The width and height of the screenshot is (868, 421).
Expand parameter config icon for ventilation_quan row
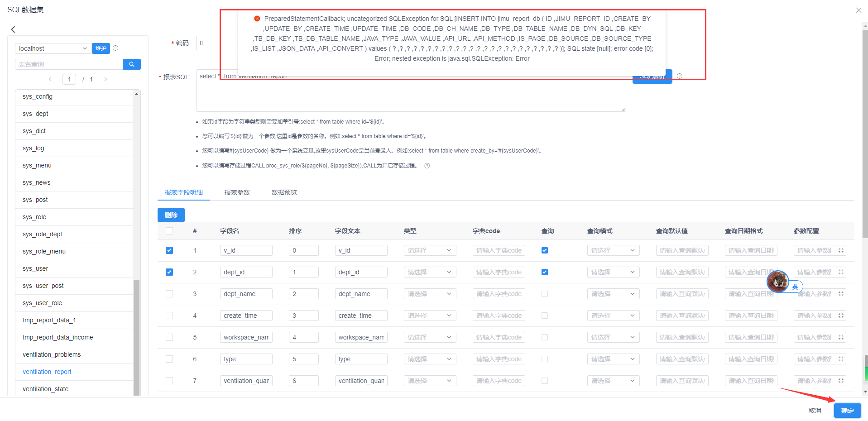841,381
